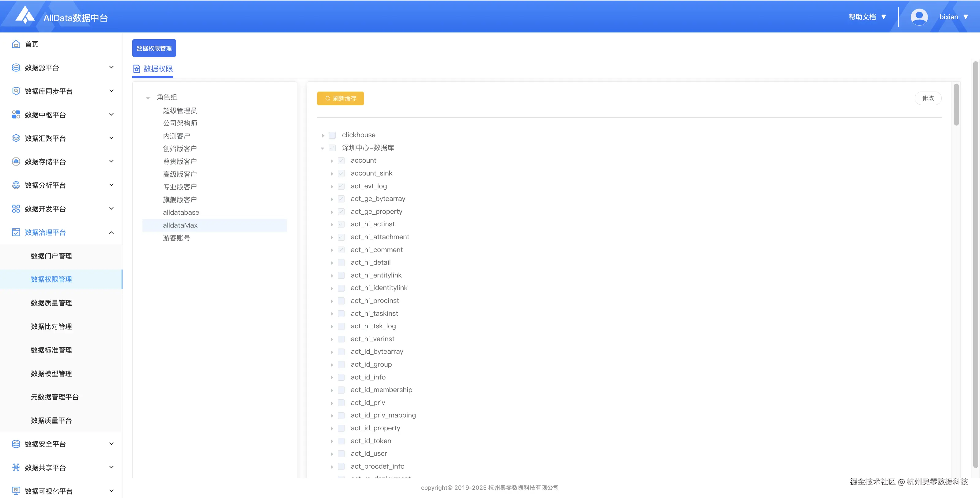
Task: Click the home icon beside 首页
Action: point(16,44)
